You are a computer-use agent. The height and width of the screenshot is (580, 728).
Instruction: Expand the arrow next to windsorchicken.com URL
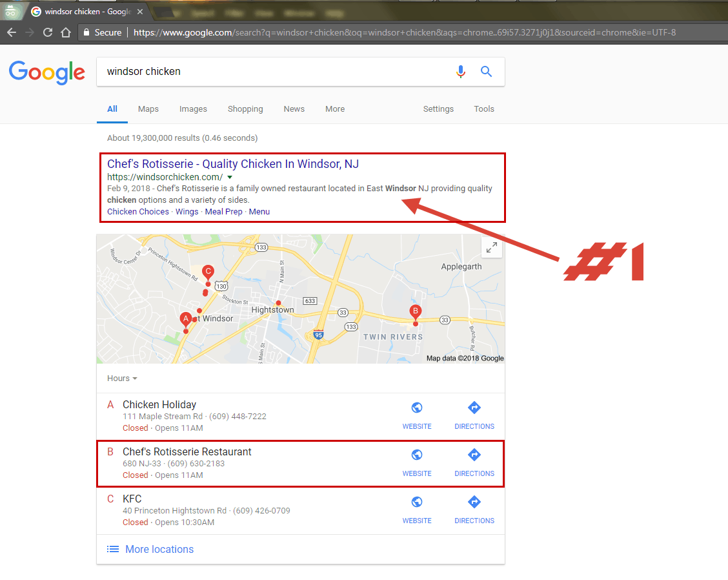click(x=230, y=178)
